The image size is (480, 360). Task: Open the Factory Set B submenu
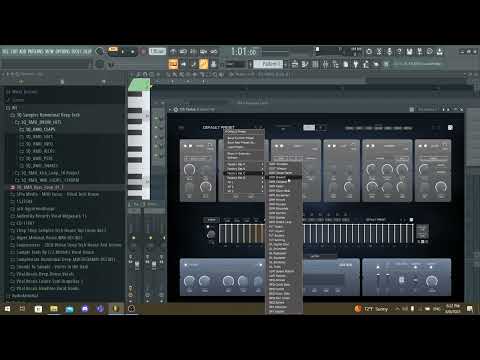point(245,169)
